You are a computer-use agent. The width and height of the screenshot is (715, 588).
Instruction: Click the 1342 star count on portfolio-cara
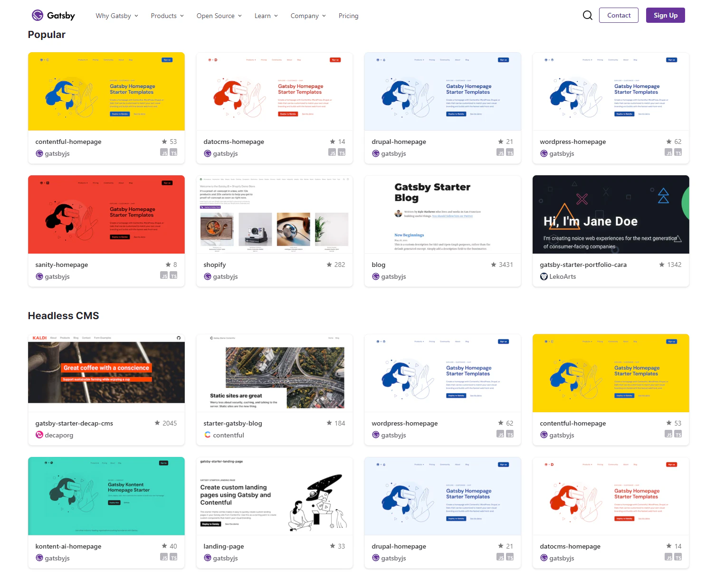coord(674,265)
